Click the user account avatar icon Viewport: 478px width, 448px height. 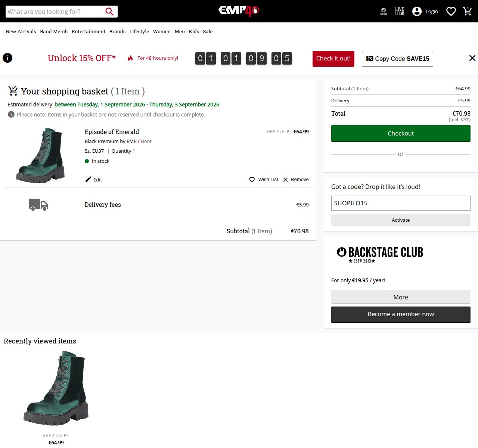(417, 12)
